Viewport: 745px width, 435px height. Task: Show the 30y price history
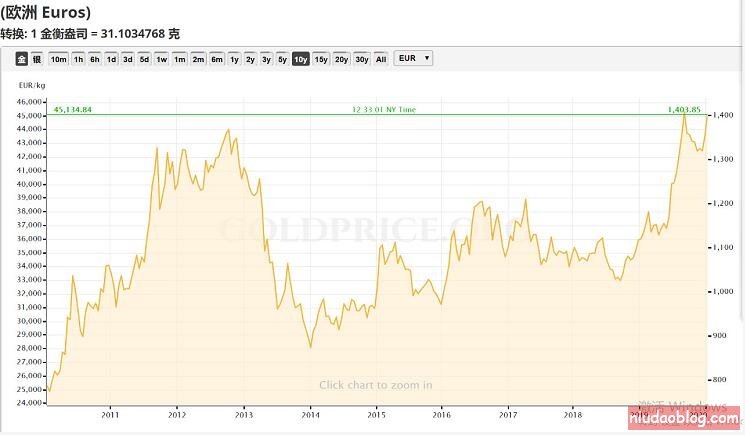[x=361, y=59]
